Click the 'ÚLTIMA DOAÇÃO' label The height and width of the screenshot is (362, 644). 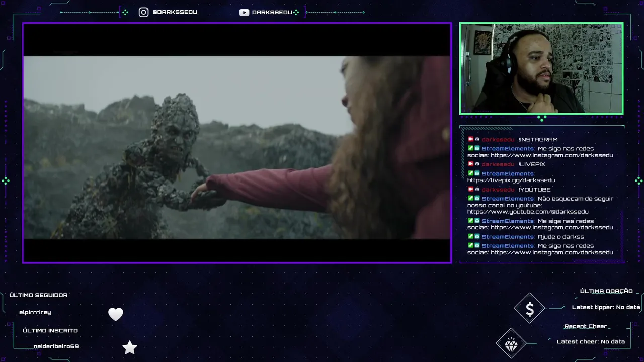tap(606, 291)
